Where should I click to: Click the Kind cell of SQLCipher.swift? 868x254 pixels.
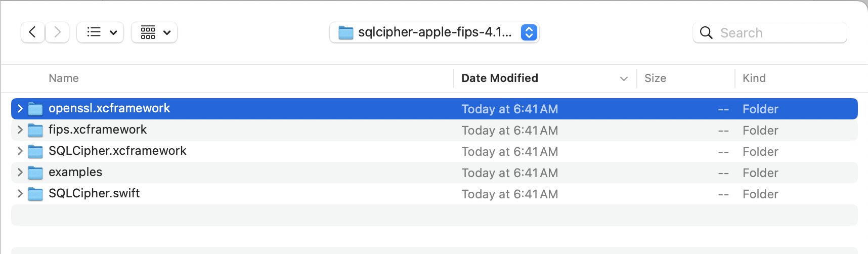coord(760,194)
